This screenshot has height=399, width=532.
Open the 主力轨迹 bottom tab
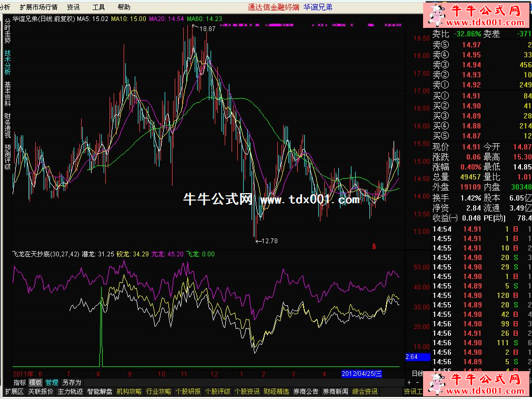point(70,392)
